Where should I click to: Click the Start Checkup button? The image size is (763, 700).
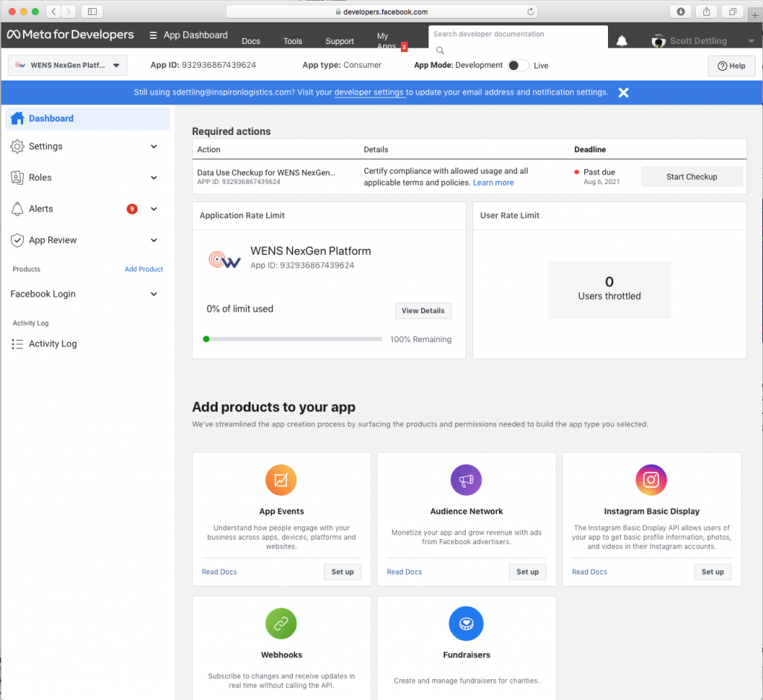point(691,177)
